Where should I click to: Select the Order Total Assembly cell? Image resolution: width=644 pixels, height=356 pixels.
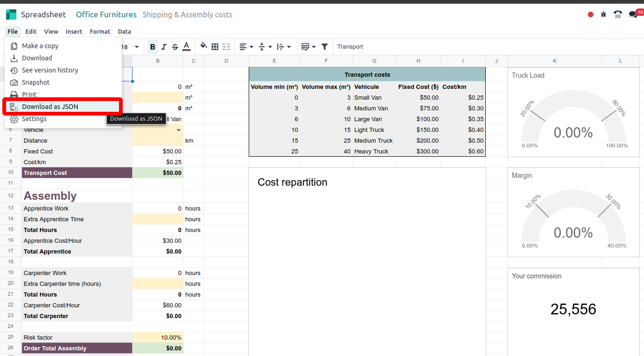click(x=77, y=349)
